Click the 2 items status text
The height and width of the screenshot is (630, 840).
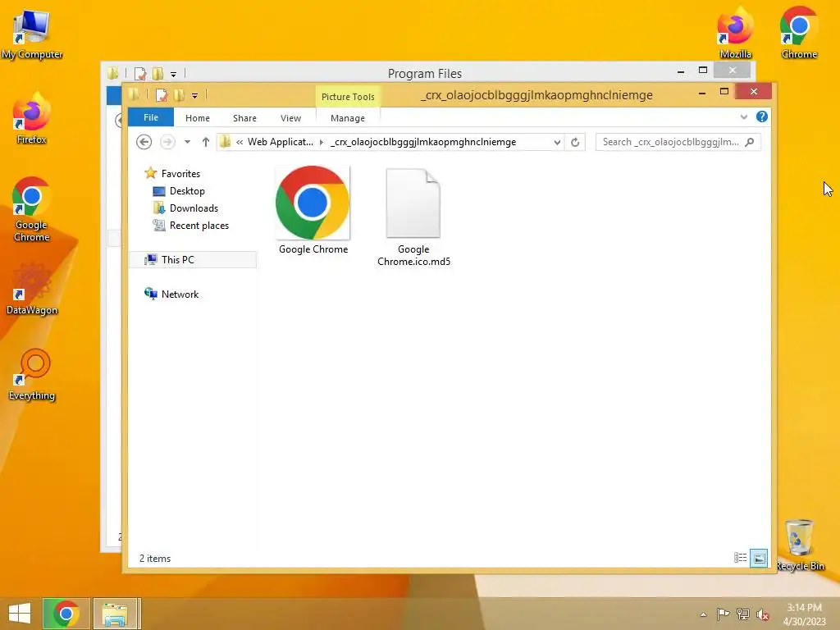[x=155, y=558]
